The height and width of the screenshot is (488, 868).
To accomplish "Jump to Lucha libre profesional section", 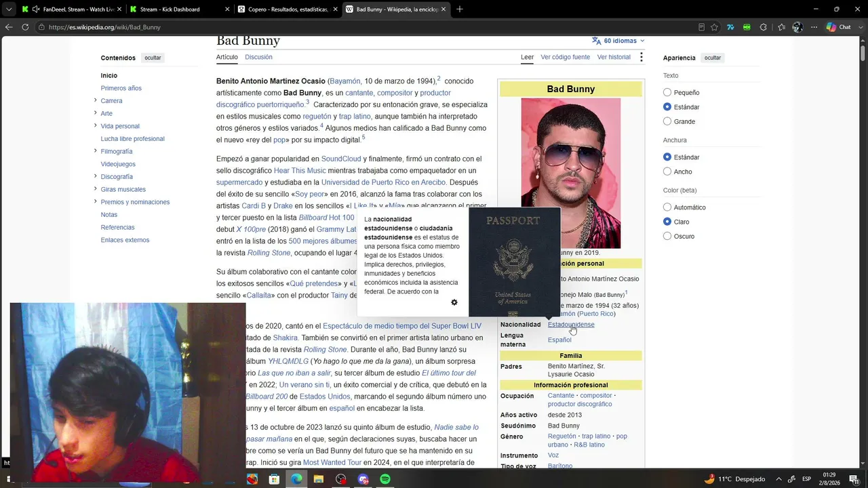I will (132, 139).
